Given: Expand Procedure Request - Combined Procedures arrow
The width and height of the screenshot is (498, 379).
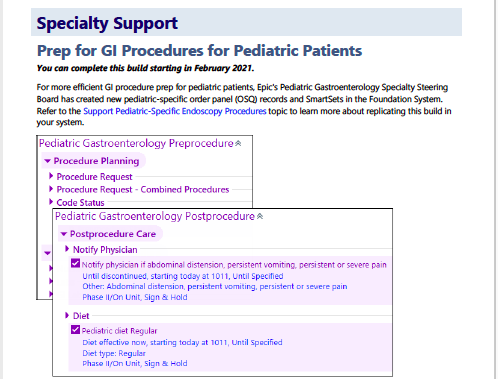Looking at the screenshot, I should point(51,189).
